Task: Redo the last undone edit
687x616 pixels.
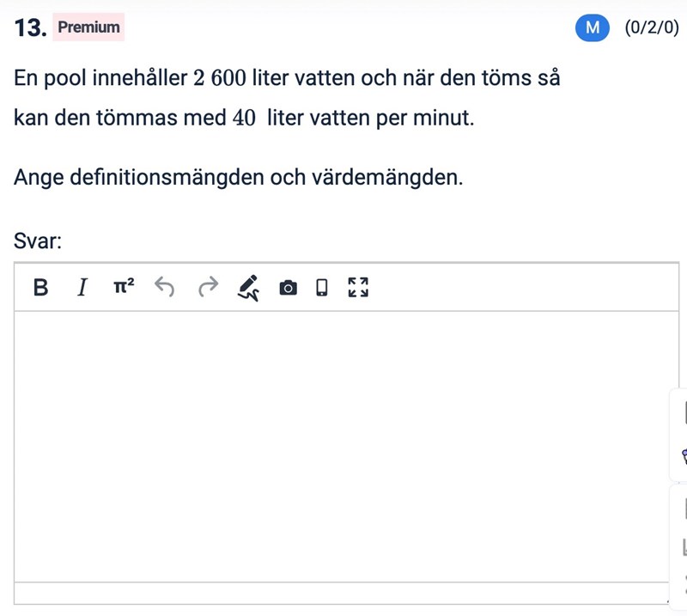Action: pyautogui.click(x=209, y=287)
